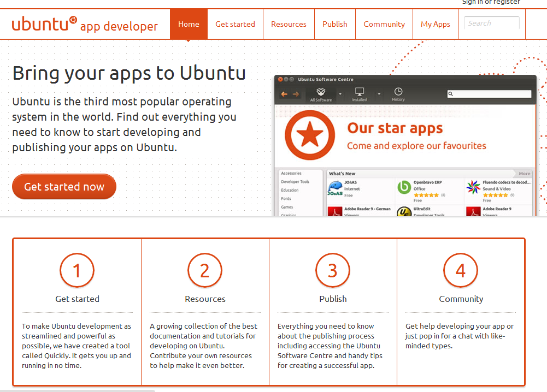Click 'Come and explore our favourites' text

tap(416, 146)
